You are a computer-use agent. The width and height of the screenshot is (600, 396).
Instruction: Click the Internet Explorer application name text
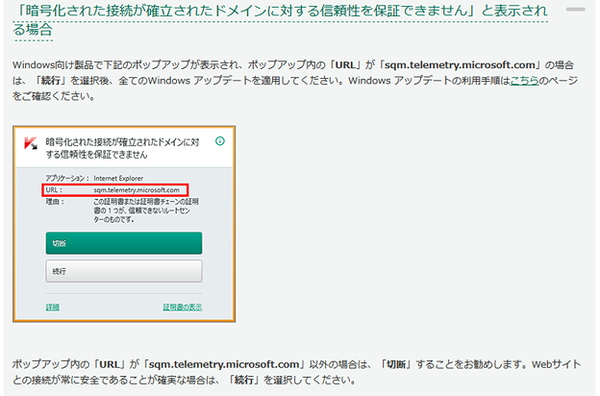click(118, 178)
